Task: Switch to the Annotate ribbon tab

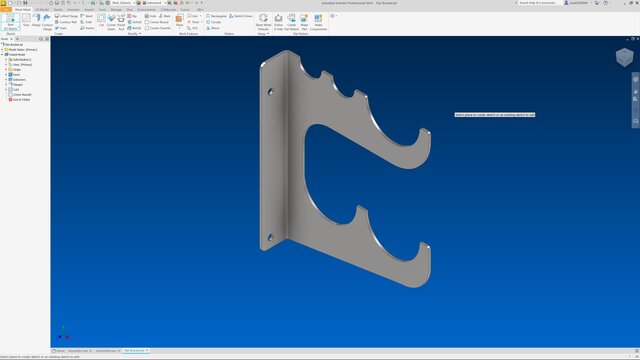Action: [x=73, y=9]
